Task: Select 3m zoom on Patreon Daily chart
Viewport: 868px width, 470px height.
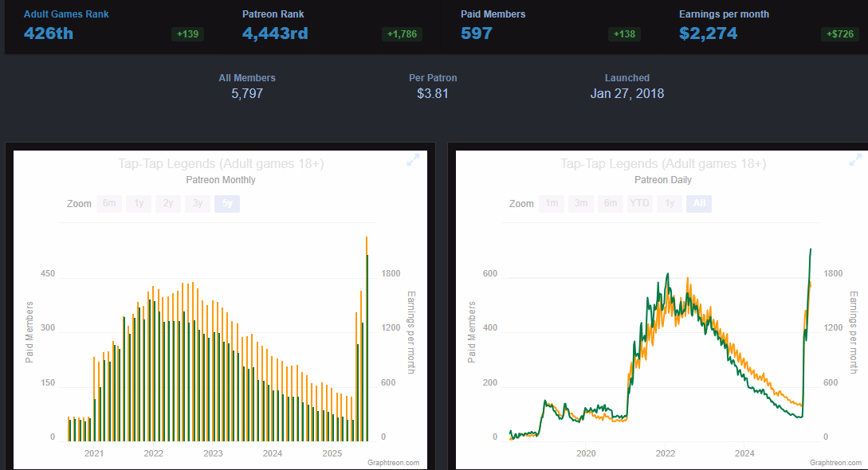Action: 580,204
